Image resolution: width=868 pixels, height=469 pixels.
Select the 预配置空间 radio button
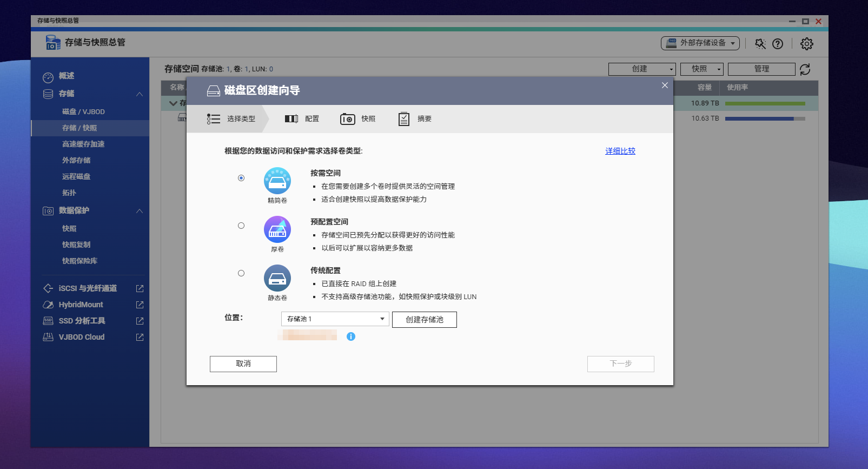tap(241, 226)
